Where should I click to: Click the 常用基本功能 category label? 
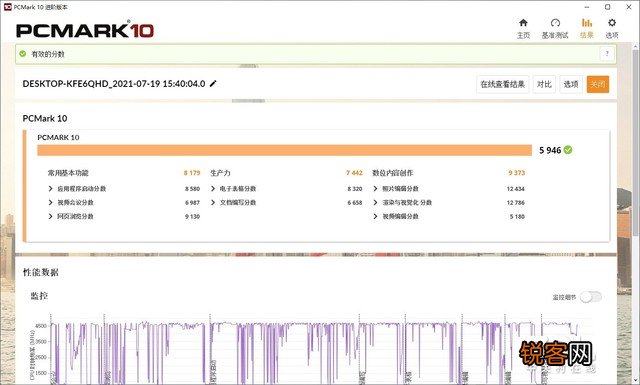(68, 173)
